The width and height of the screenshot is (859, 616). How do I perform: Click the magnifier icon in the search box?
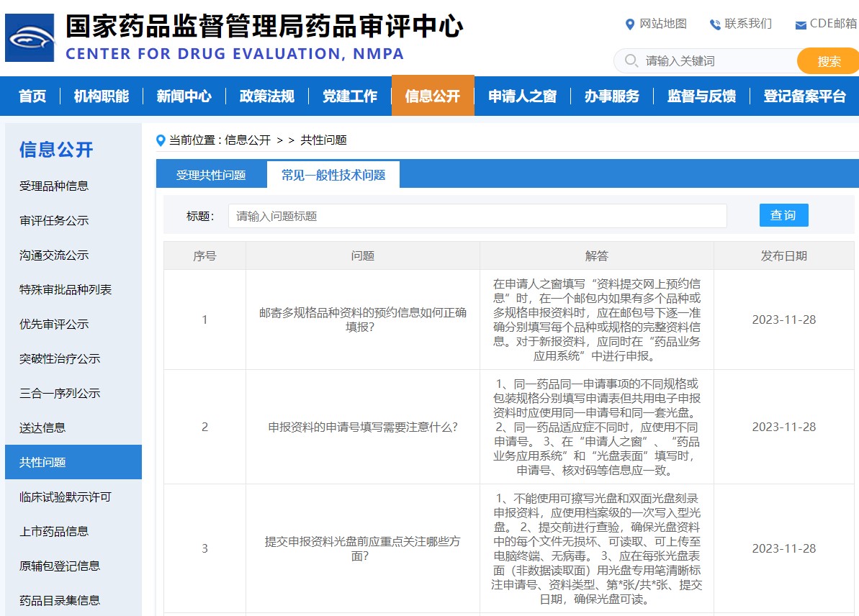coord(630,61)
